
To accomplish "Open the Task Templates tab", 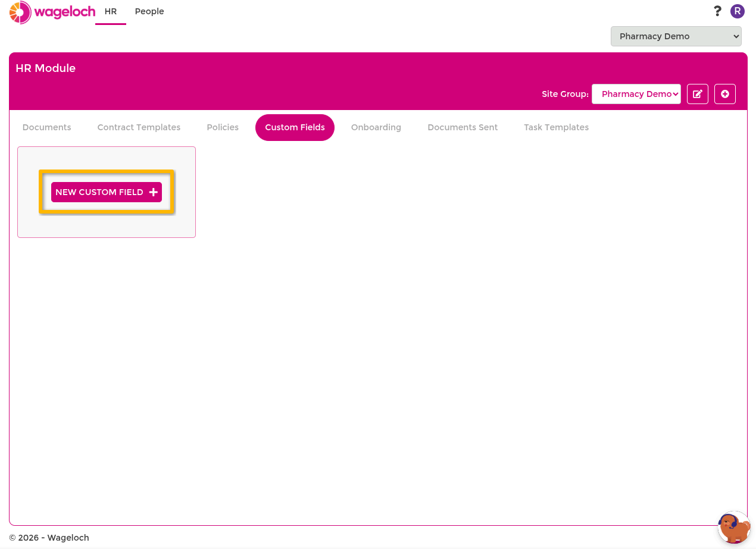I will 556,127.
